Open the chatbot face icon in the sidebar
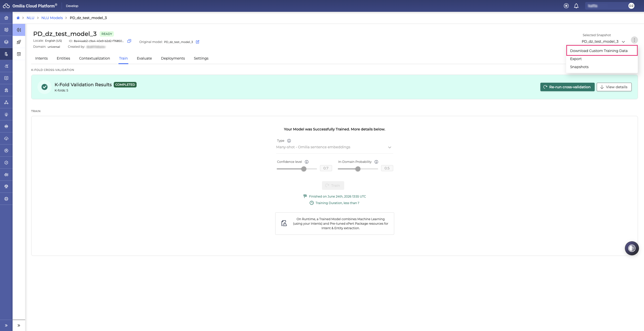 tap(6, 30)
